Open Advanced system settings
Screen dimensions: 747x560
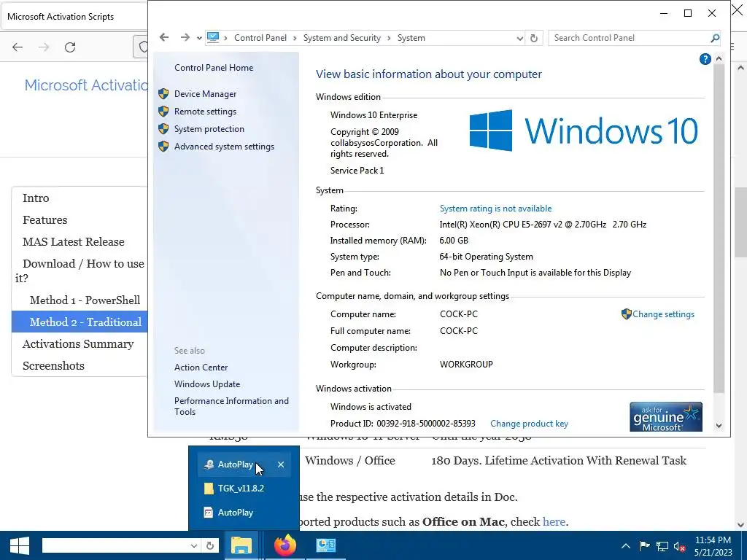(x=224, y=147)
